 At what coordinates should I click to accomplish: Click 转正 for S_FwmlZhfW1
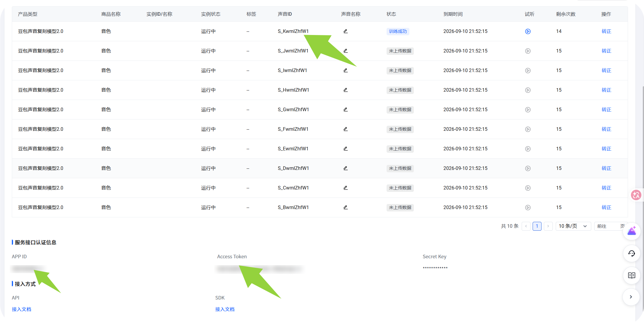[606, 129]
